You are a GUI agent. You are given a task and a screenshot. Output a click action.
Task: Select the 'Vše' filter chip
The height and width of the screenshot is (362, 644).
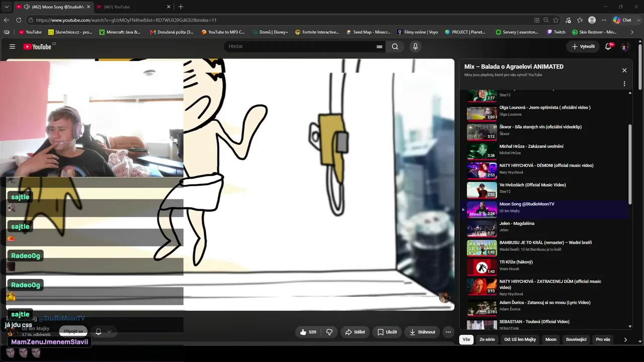click(x=466, y=339)
